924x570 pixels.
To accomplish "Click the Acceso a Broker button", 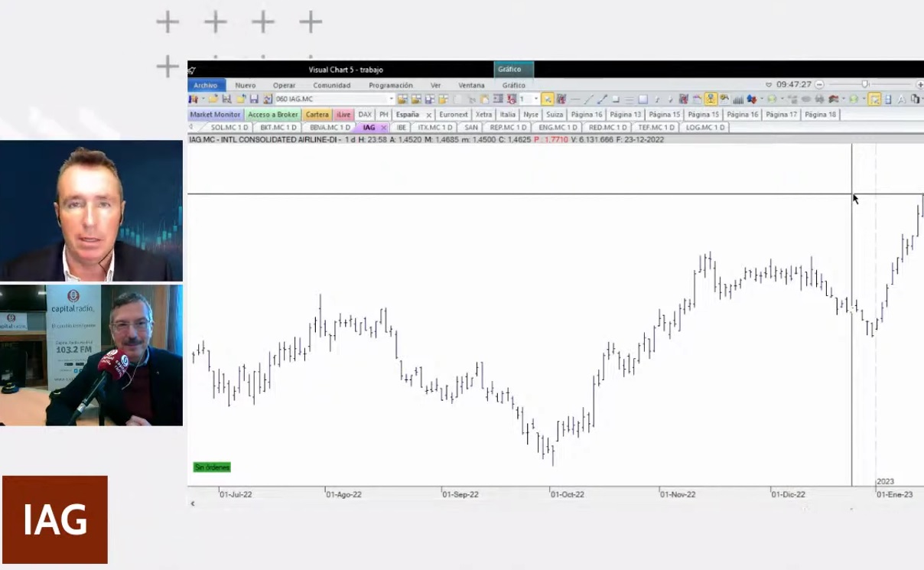I will 273,115.
